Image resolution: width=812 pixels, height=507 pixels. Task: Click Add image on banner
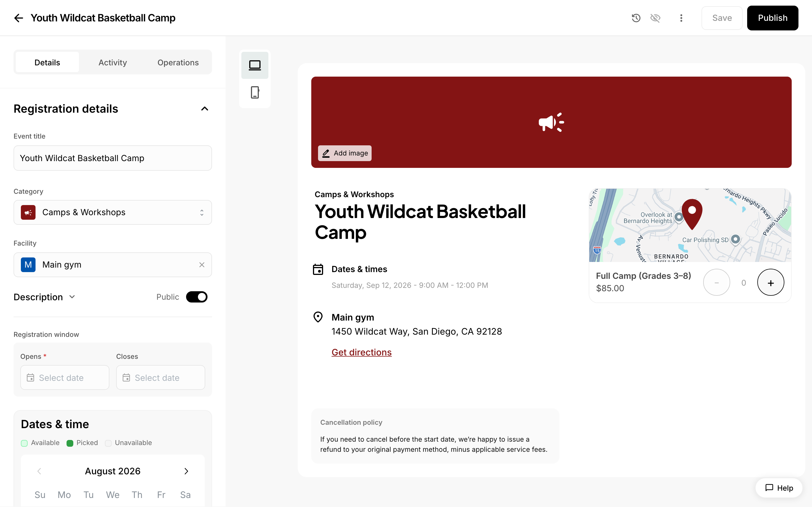click(345, 153)
